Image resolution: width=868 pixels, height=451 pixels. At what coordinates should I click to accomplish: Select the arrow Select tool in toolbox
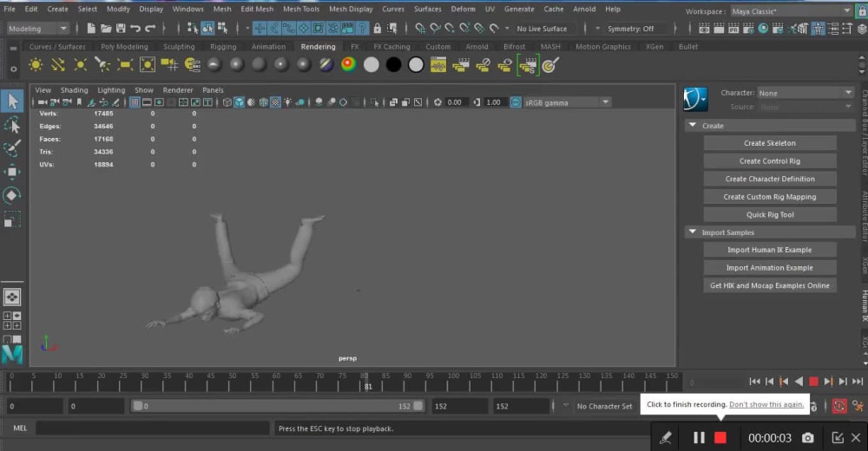(x=12, y=101)
